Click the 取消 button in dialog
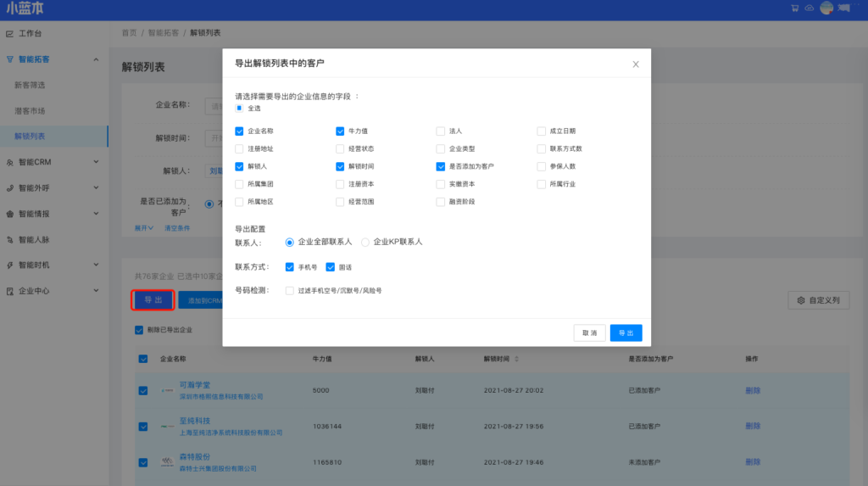The height and width of the screenshot is (486, 868). pyautogui.click(x=589, y=332)
